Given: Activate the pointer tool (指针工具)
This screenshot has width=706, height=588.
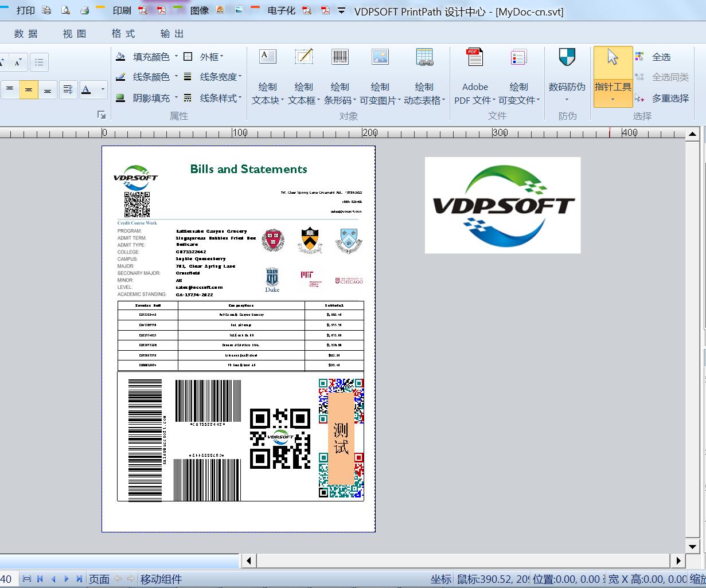Looking at the screenshot, I should click(x=613, y=76).
